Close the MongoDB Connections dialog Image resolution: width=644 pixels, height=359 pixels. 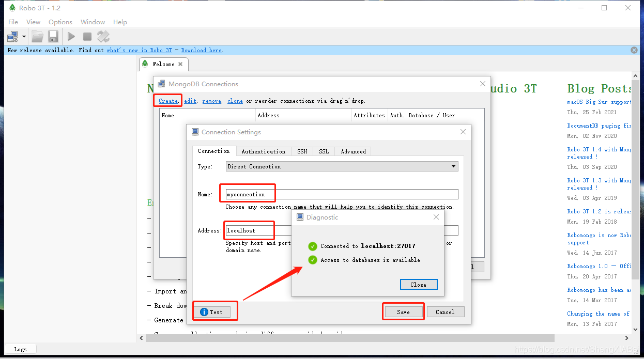(x=483, y=84)
